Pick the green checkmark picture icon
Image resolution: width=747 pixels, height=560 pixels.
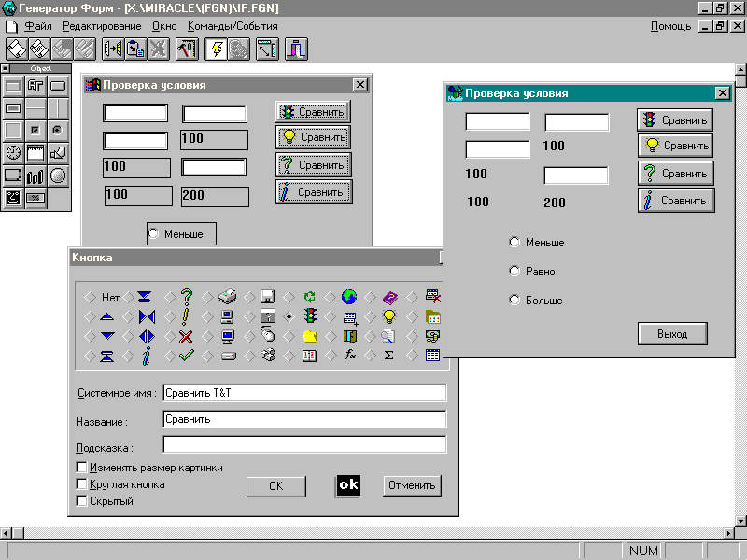coord(186,356)
